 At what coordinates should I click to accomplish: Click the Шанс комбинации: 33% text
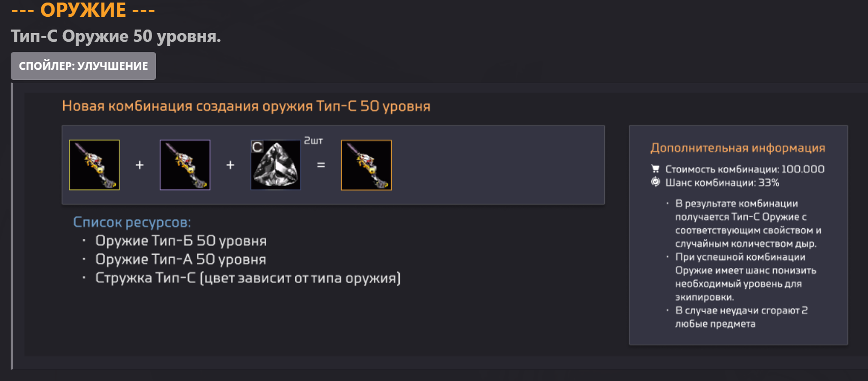tap(722, 182)
